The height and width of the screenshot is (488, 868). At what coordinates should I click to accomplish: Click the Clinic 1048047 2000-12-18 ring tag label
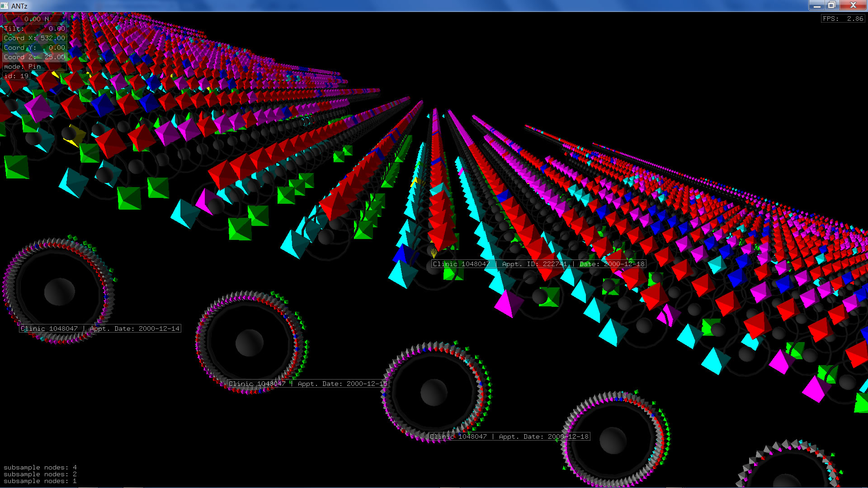509,436
